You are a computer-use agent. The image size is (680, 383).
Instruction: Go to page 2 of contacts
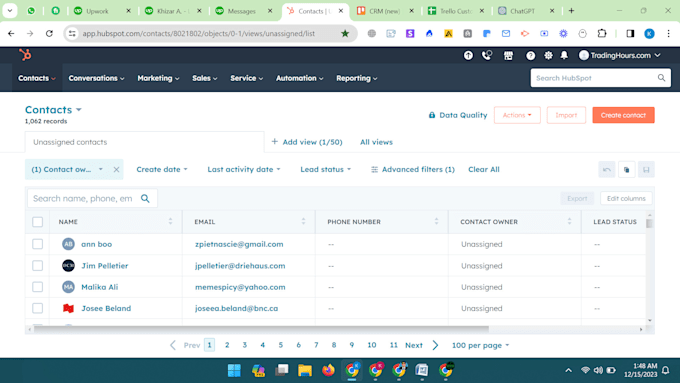point(227,345)
